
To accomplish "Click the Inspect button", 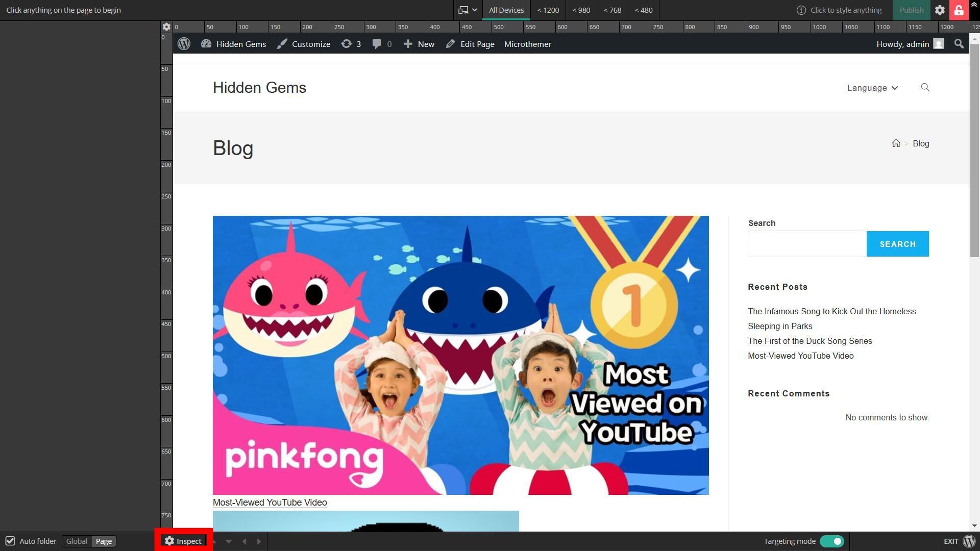I will click(x=183, y=541).
